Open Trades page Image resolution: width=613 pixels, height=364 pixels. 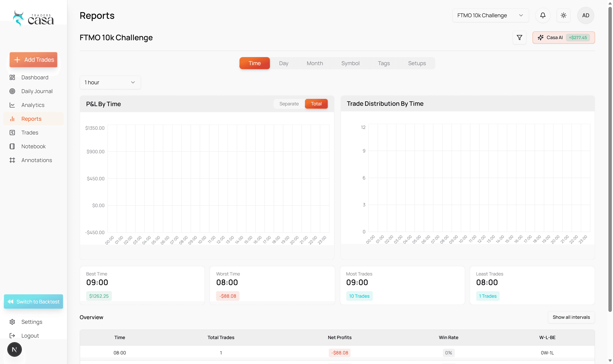tap(33, 132)
